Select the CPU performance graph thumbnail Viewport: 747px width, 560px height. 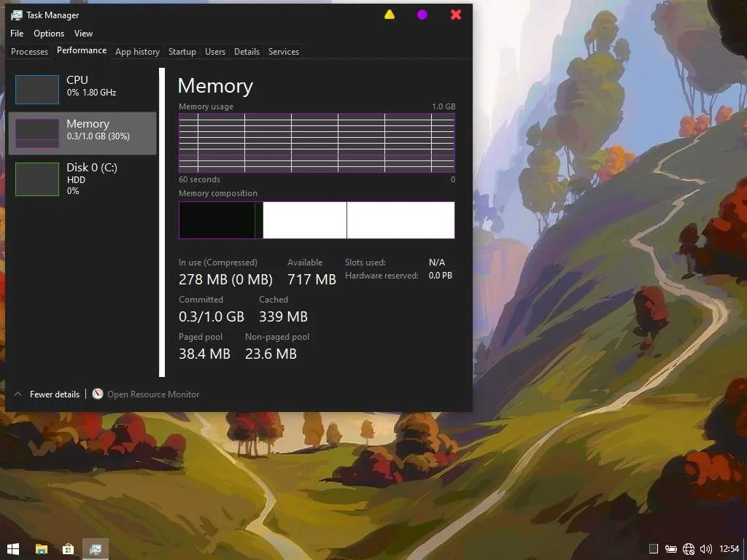[37, 89]
